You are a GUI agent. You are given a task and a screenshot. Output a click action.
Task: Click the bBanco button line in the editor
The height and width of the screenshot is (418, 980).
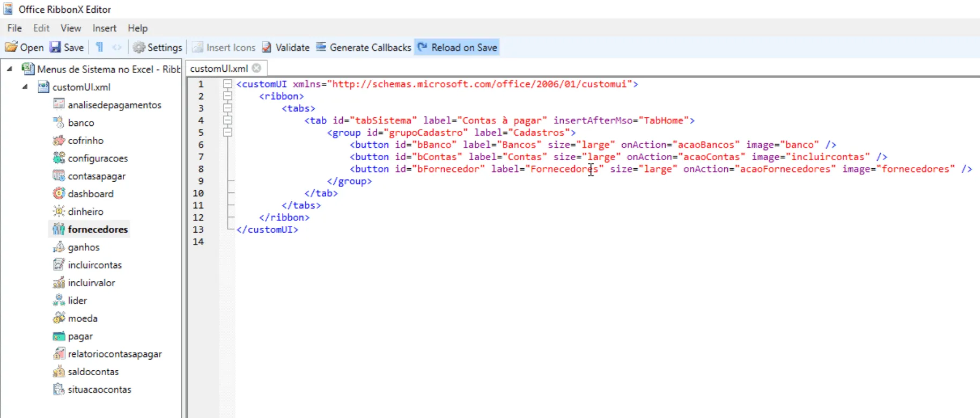[593, 145]
